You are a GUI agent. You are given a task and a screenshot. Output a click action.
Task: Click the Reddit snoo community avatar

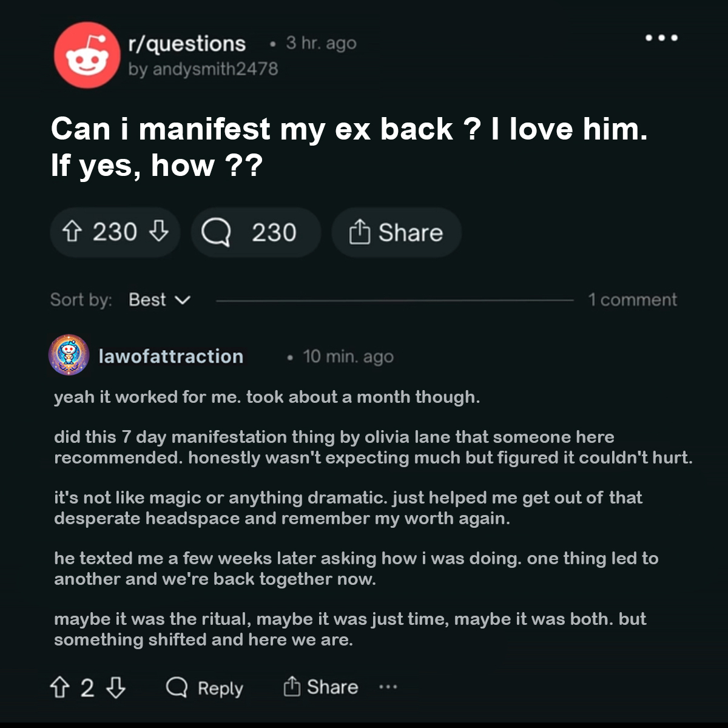click(87, 55)
